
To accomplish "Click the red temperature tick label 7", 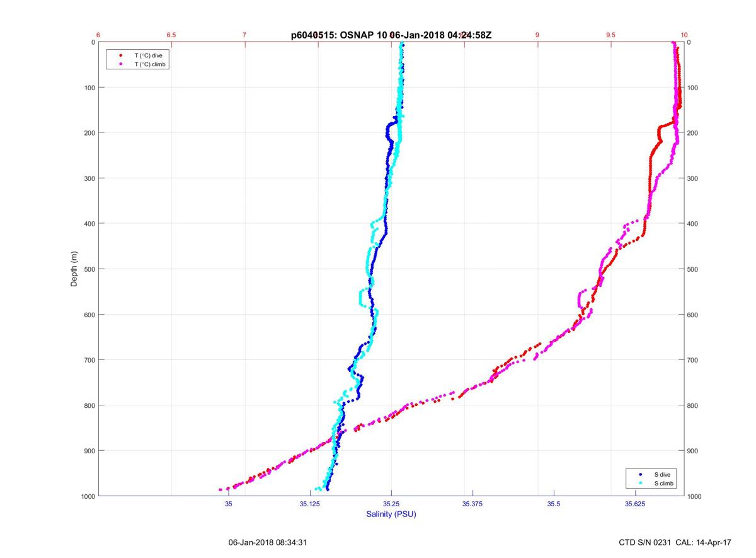I will [244, 35].
